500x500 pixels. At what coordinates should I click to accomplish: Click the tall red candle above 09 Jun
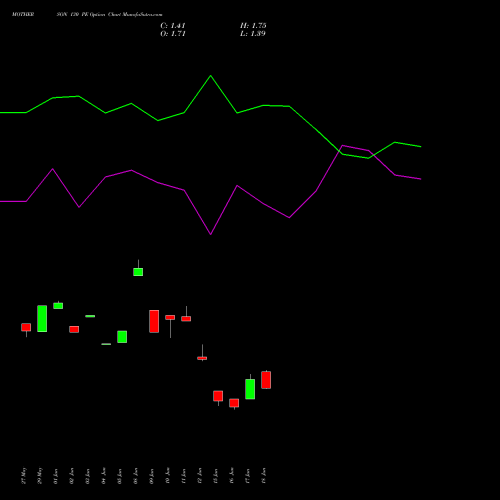154,321
